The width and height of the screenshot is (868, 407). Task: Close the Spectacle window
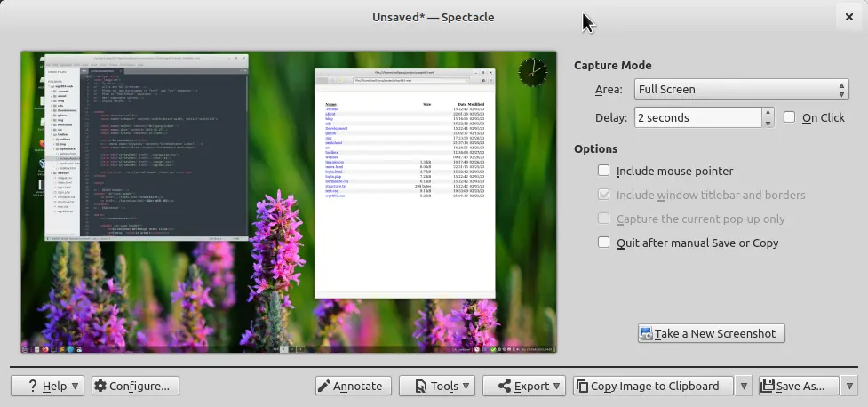(847, 17)
